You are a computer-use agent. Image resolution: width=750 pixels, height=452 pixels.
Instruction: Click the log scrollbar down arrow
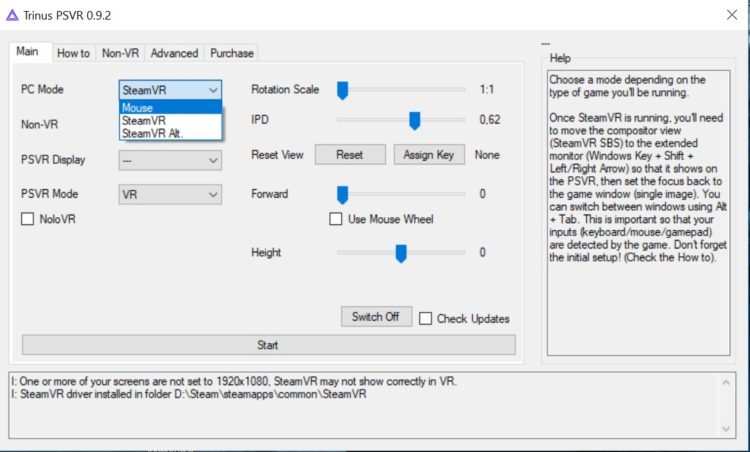(x=726, y=429)
